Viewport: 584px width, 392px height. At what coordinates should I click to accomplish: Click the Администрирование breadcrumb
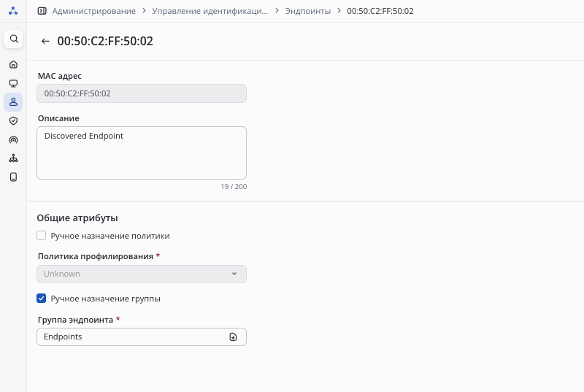[93, 11]
